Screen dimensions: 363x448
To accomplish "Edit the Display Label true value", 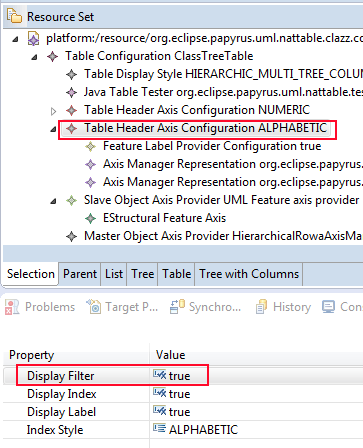I will [179, 412].
